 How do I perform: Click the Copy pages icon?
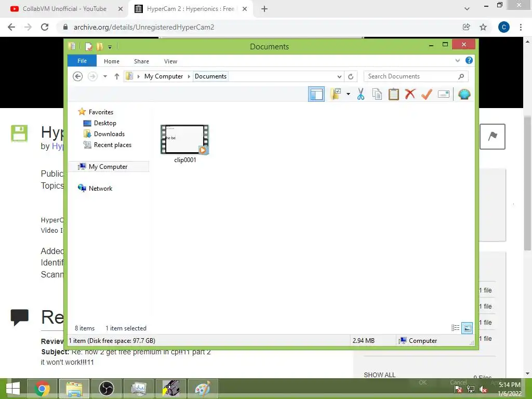pyautogui.click(x=377, y=94)
